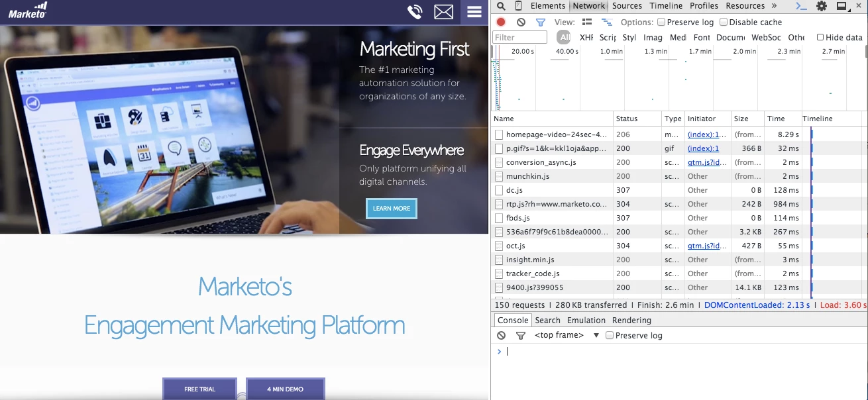
Task: Clear the network log icon
Action: (521, 22)
